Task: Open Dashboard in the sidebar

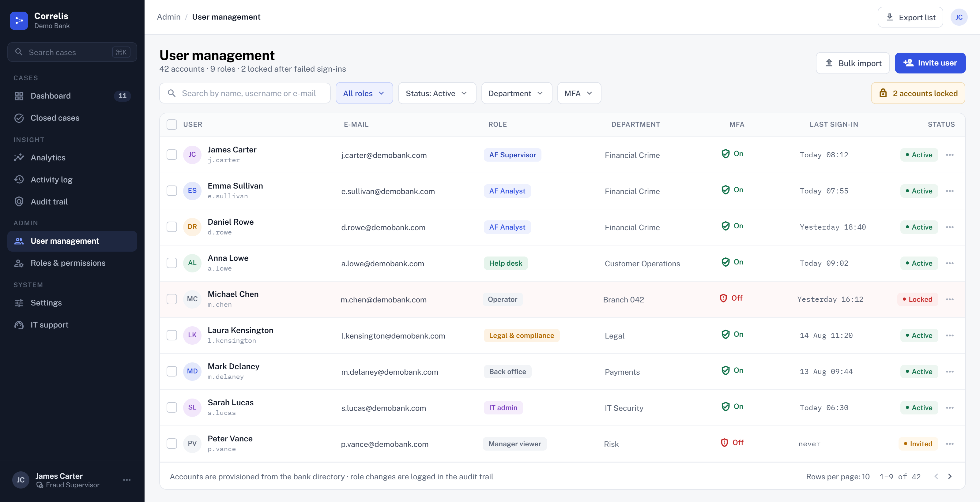Action: point(72,96)
